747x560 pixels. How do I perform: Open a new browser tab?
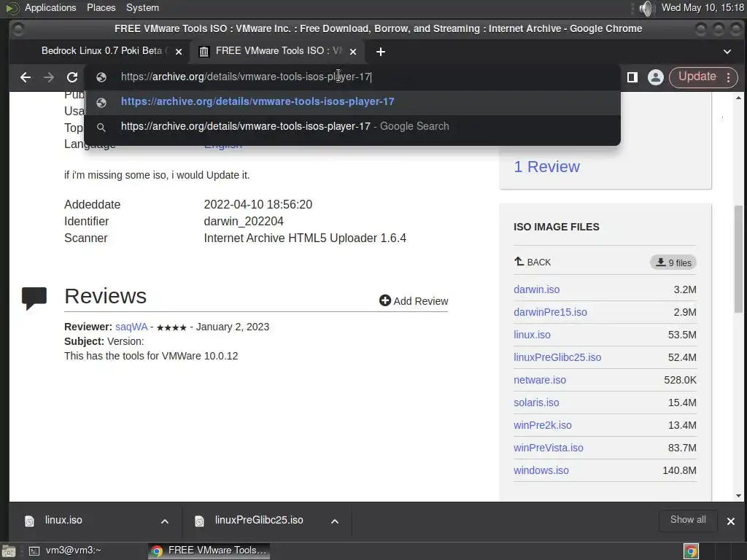[x=380, y=52]
